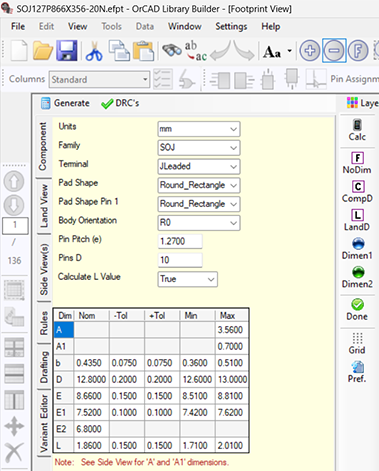Open the Calc calculator tool
Viewport: 379px width, 471px height.
[357, 130]
